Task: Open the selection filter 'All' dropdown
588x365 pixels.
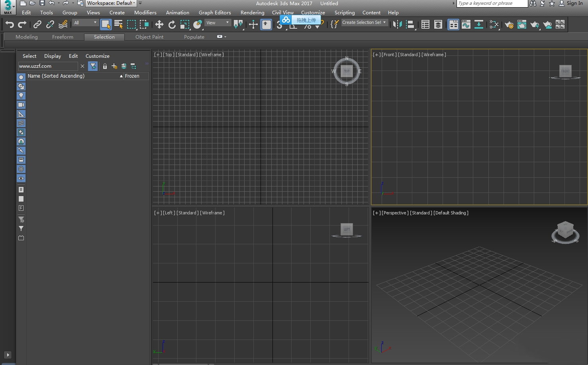Action: pos(86,23)
